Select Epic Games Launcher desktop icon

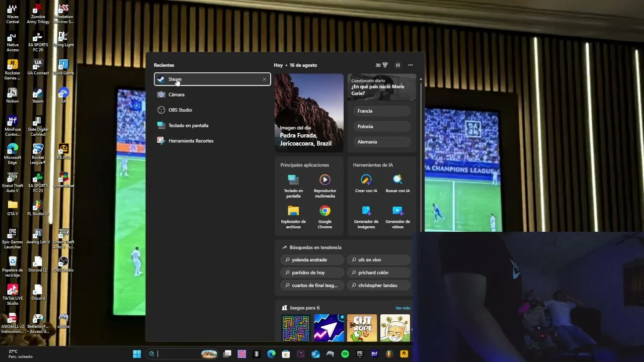click(x=13, y=239)
